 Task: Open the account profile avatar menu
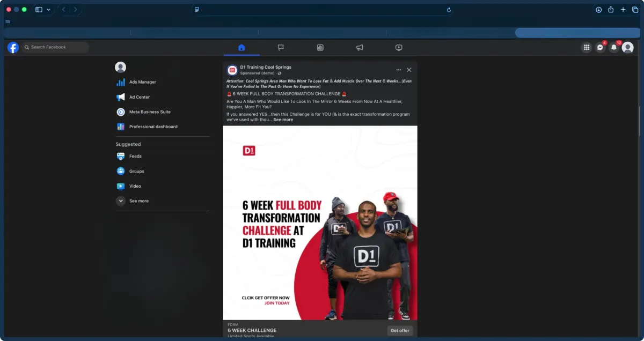(628, 47)
